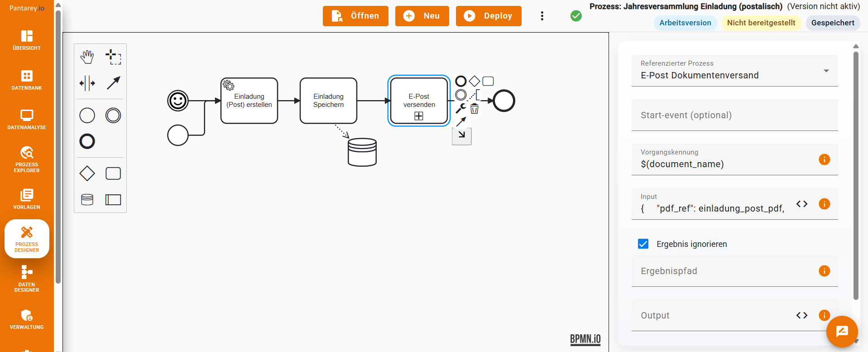Image resolution: width=868 pixels, height=352 pixels.
Task: Click the trash icon to delete element
Action: [474, 109]
